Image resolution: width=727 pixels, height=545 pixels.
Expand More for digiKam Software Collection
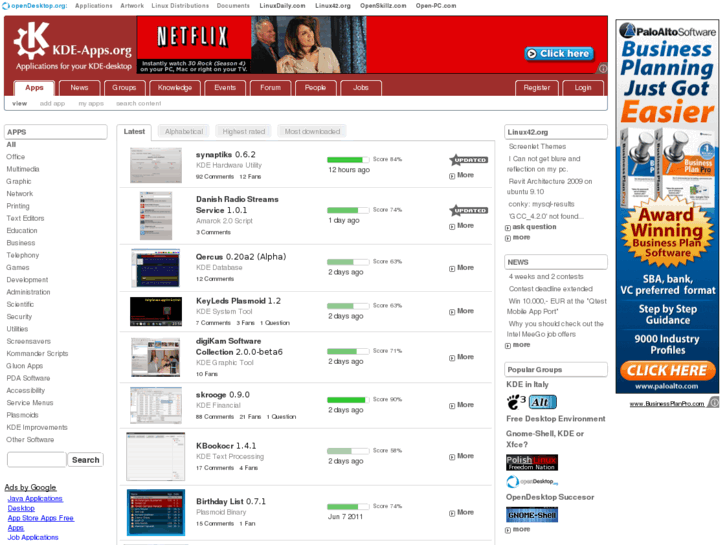coord(462,357)
